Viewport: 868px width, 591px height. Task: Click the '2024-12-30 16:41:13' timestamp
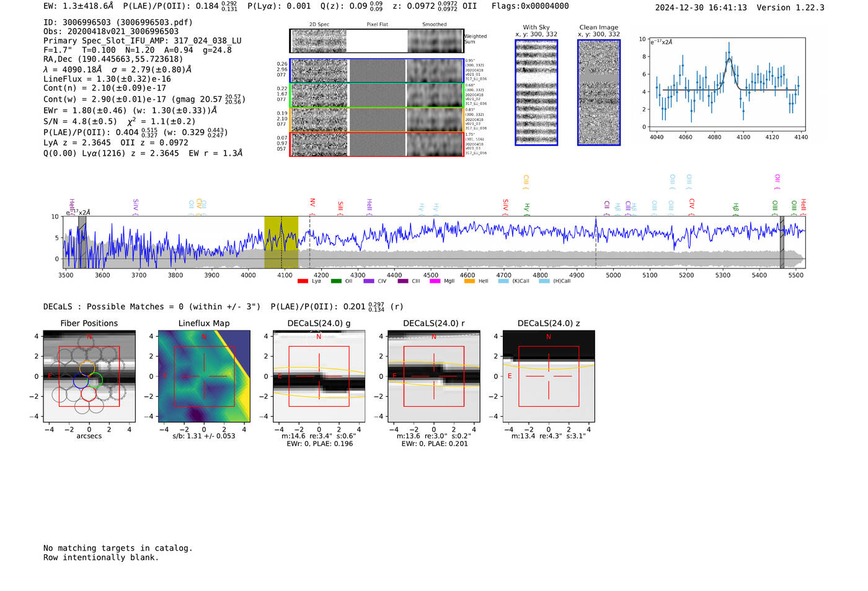[701, 7]
